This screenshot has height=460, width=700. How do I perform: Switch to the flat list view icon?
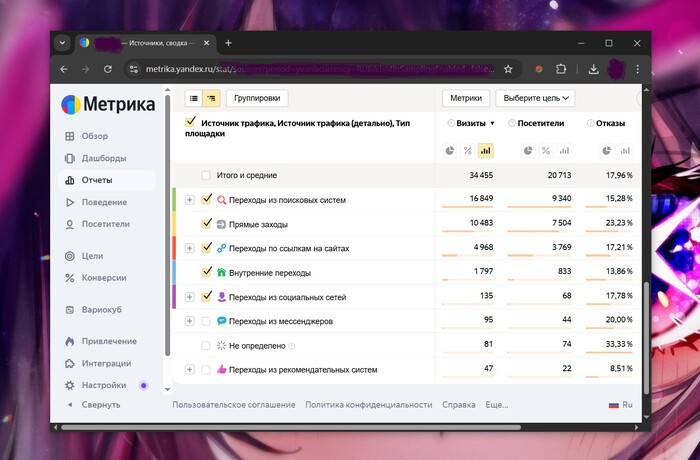tap(194, 98)
